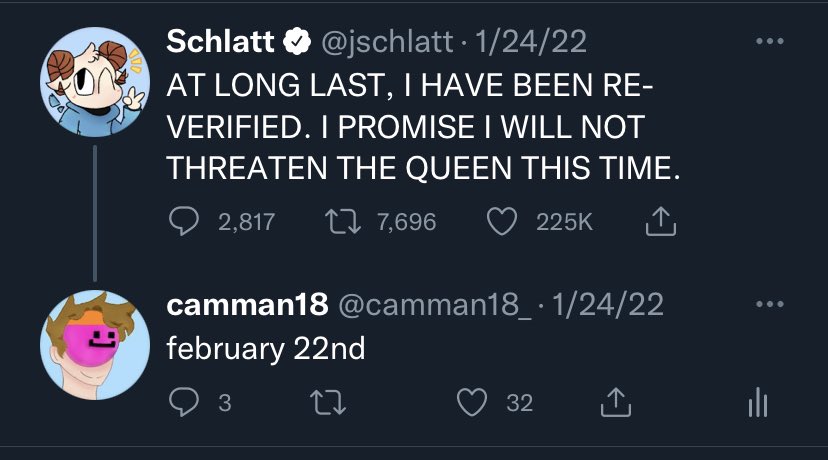The image size is (828, 460).
Task: Open camman18's profile avatar
Action: point(95,345)
